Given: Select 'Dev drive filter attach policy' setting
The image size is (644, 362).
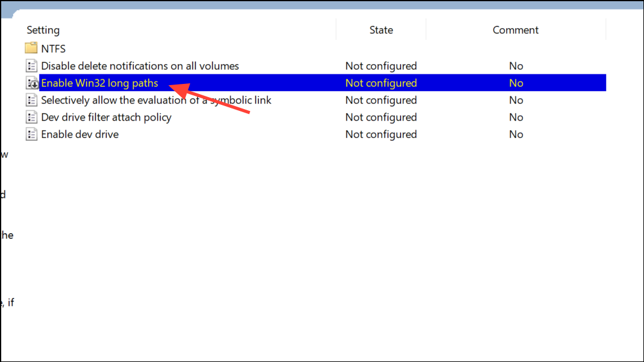Looking at the screenshot, I should [x=106, y=117].
